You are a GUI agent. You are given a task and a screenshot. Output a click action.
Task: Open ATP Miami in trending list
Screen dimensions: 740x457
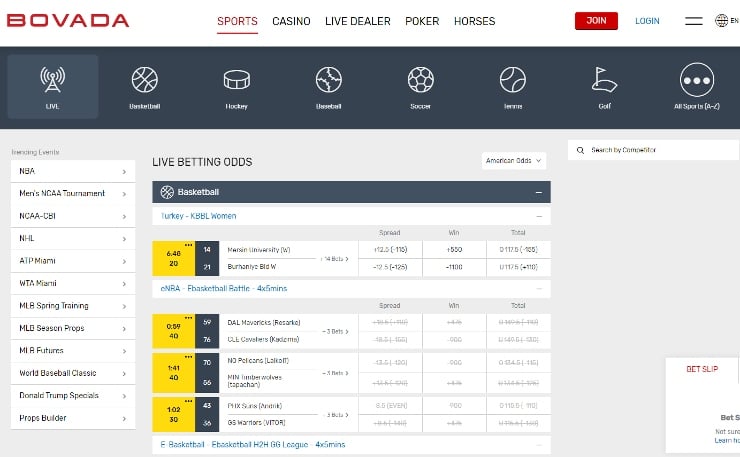[x=73, y=261]
